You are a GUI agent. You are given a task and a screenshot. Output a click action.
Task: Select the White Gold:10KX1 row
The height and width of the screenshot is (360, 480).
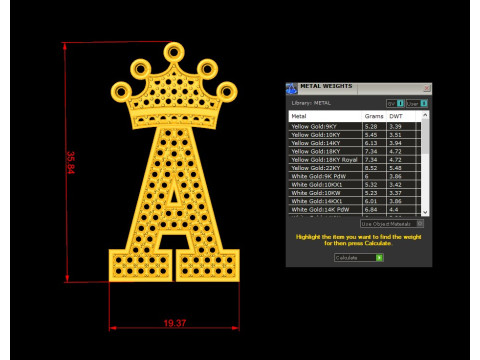pos(355,185)
